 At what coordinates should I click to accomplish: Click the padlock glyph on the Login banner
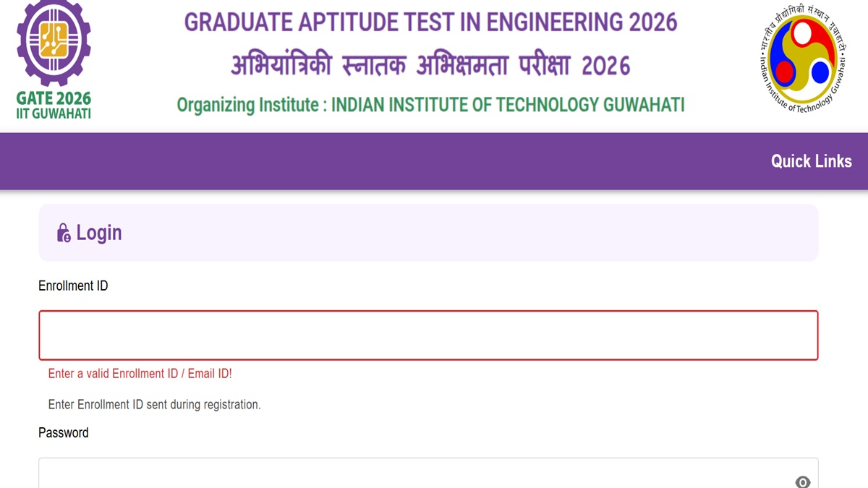pos(61,233)
